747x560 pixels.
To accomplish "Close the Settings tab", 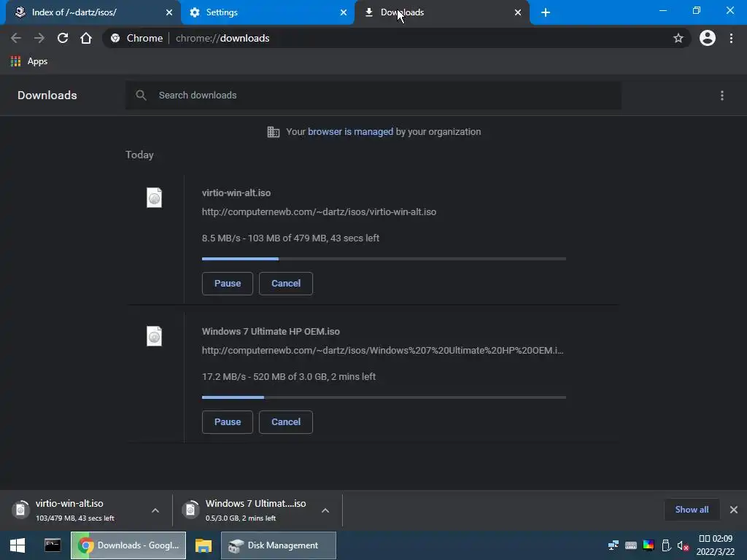I will [344, 13].
